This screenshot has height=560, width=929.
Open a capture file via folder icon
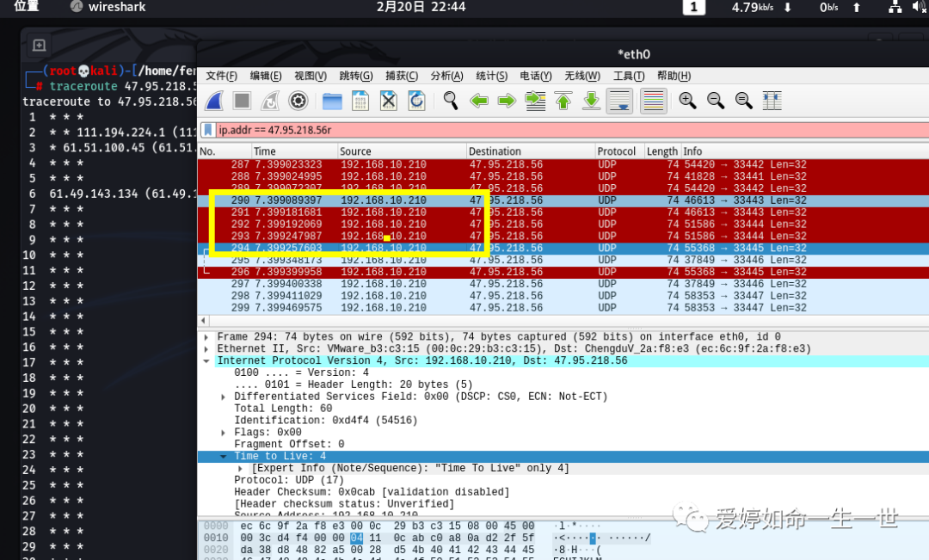[332, 101]
